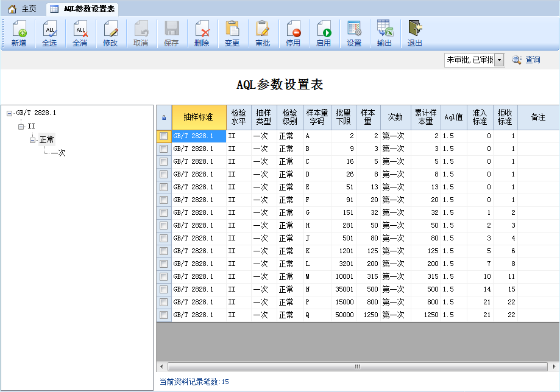Click sample code letter K cell
This screenshot has width=560, height=392.
[x=317, y=251]
